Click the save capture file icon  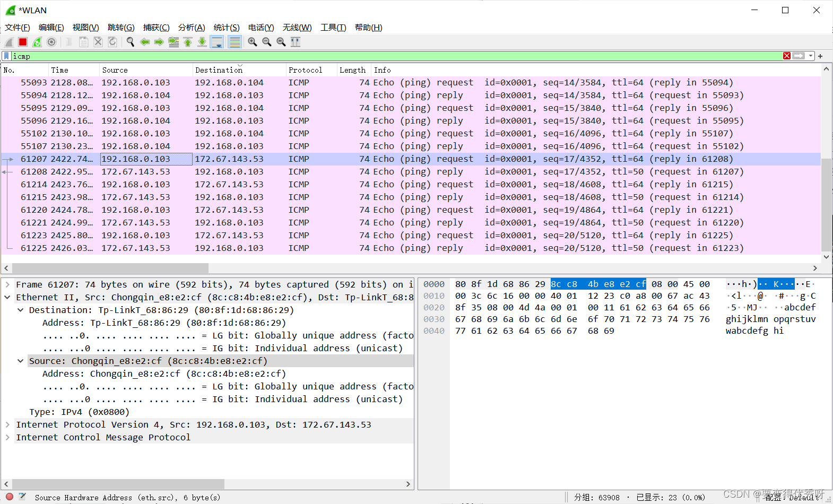(83, 42)
